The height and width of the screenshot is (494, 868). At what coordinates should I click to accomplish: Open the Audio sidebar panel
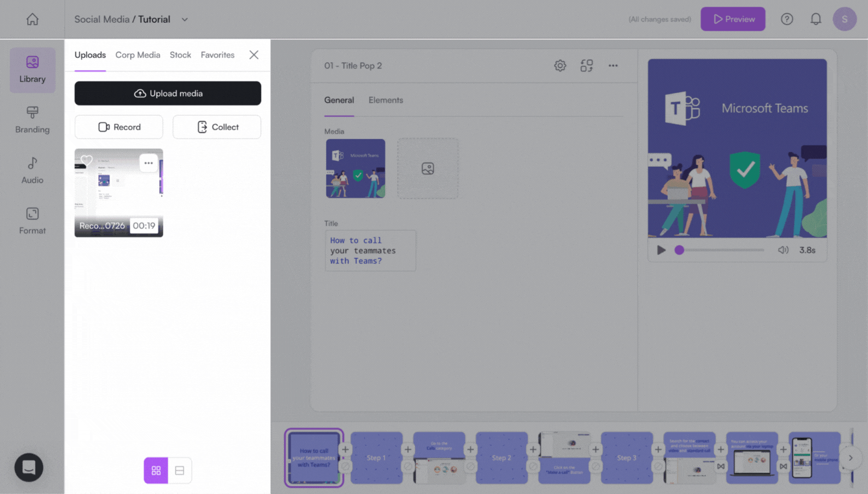(x=33, y=171)
